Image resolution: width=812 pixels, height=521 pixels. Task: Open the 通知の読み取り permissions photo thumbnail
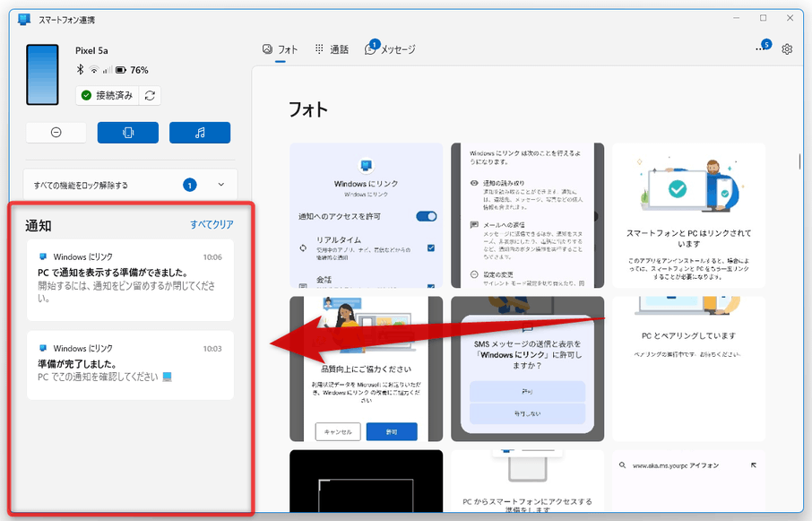point(527,215)
